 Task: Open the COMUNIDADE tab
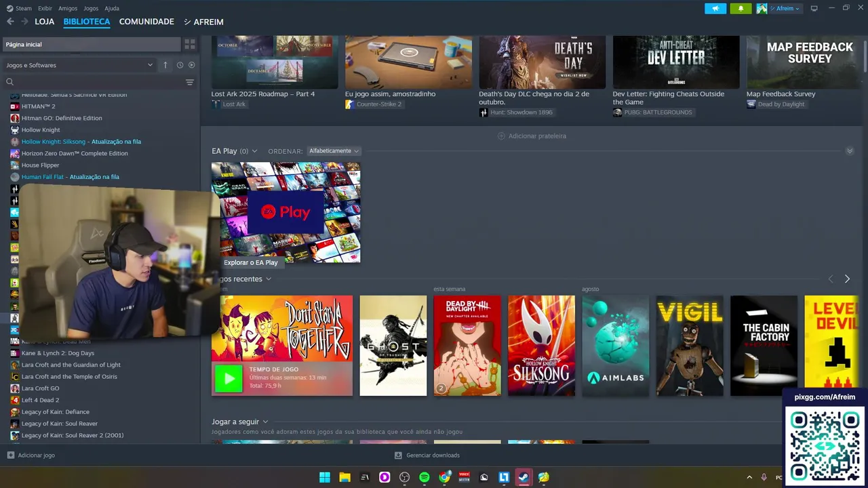pyautogui.click(x=146, y=22)
